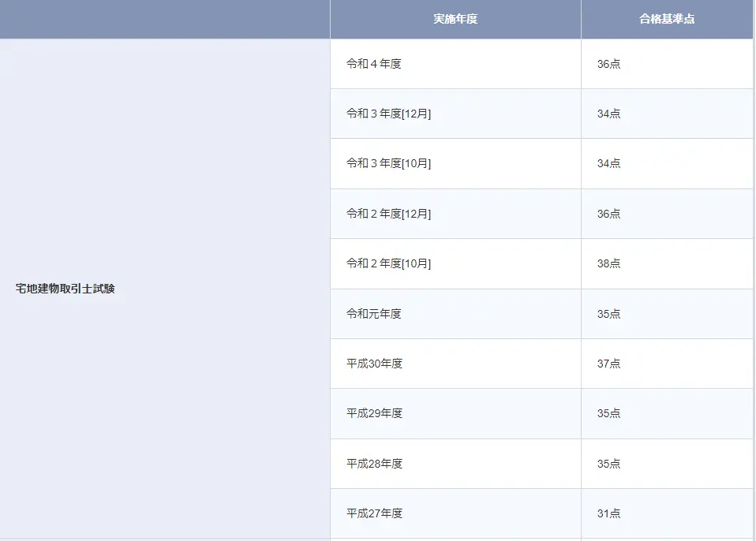Click the 令和２年度[12月] cell

tap(455, 214)
